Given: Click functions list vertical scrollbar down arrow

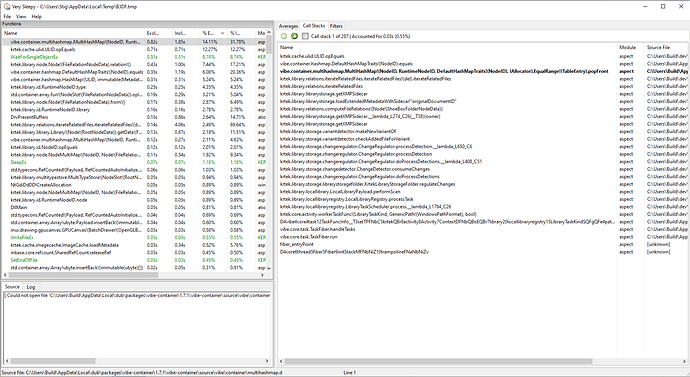Looking at the screenshot, I should 268,268.
